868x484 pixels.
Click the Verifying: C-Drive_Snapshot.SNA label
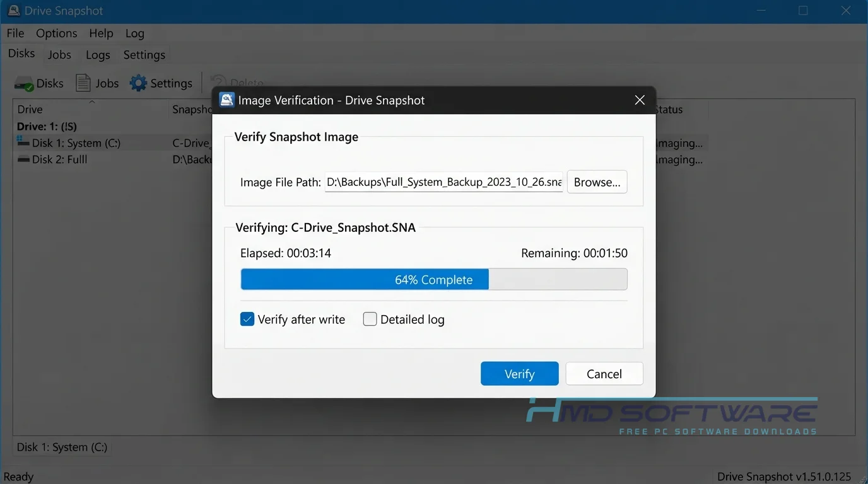325,228
